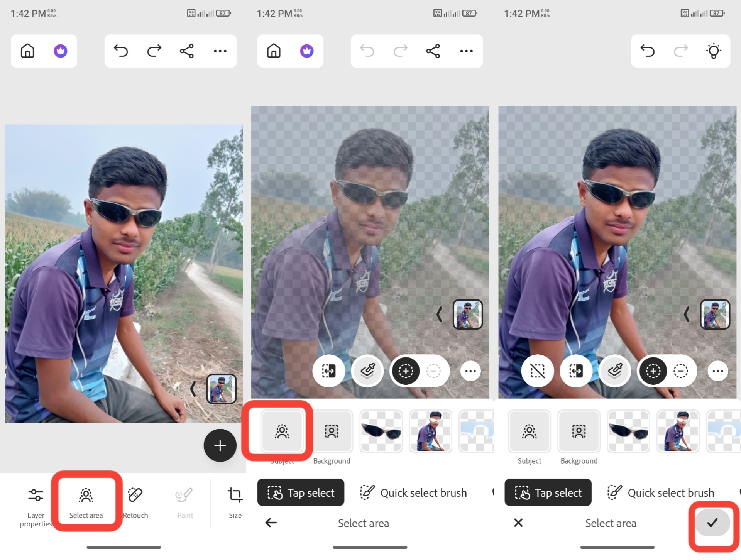Tap the invert selection icon in the middle screen
This screenshot has height=560, width=741.
pos(328,371)
